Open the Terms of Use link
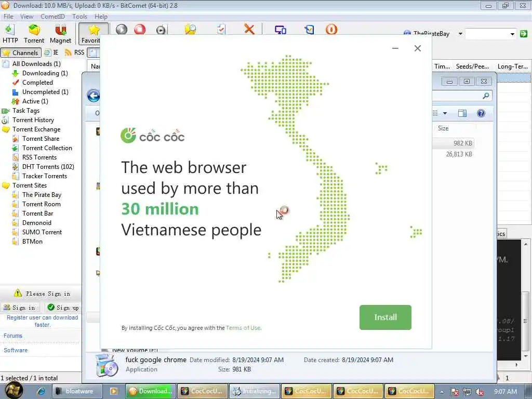The image size is (532, 399). click(243, 328)
